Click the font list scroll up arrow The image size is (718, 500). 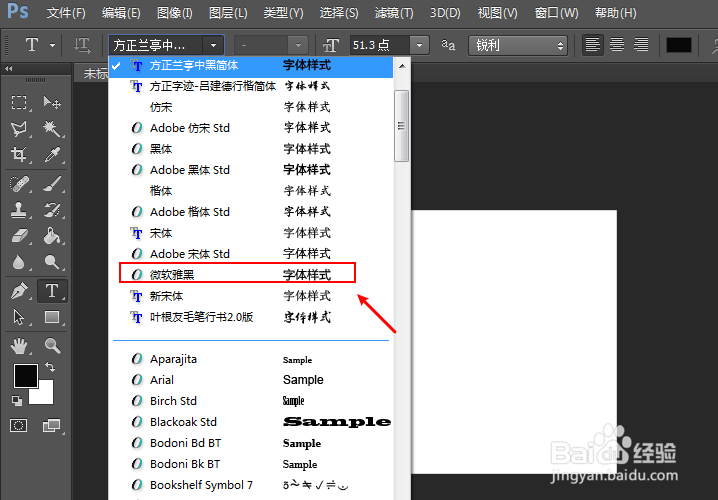coord(402,66)
